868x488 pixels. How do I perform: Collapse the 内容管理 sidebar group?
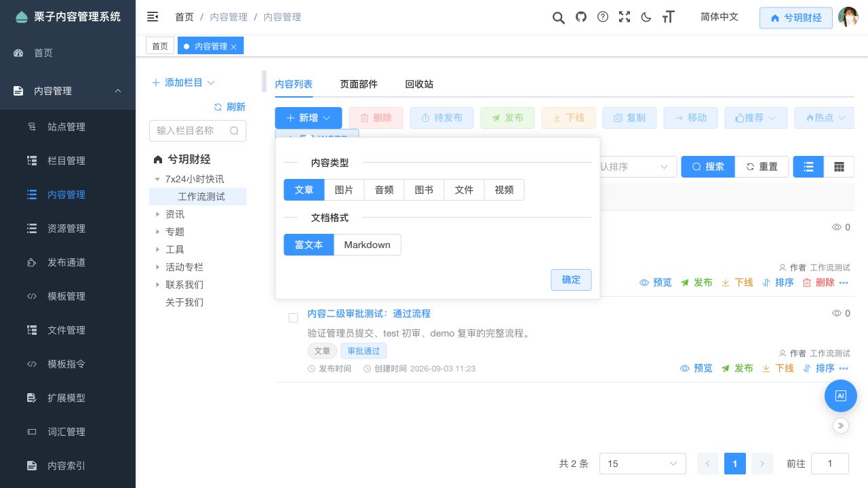[68, 91]
